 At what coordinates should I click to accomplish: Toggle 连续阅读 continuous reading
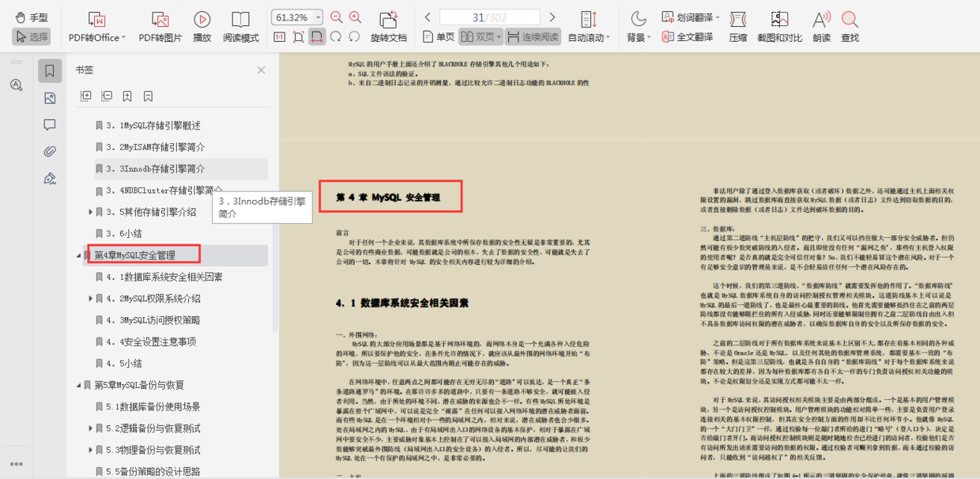533,36
